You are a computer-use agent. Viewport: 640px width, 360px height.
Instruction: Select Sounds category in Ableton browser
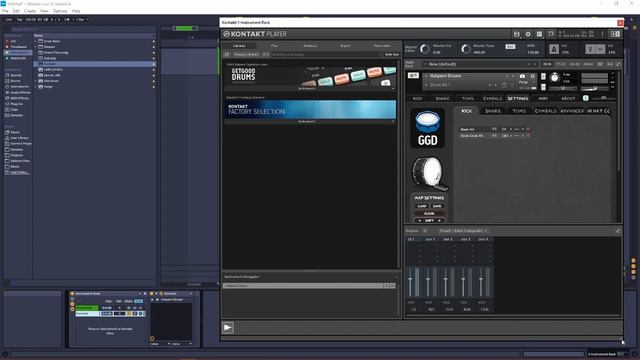pyautogui.click(x=16, y=76)
